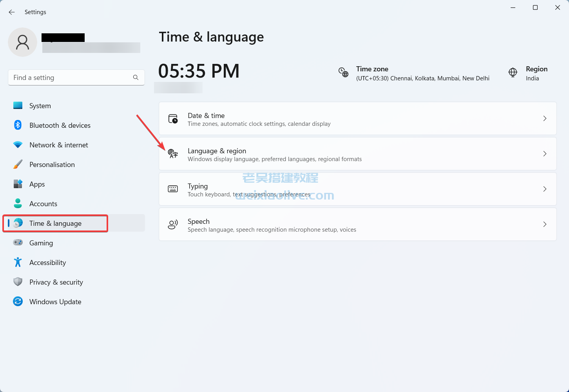Click the search magnifier icon
Image resolution: width=569 pixels, height=392 pixels.
click(x=136, y=78)
